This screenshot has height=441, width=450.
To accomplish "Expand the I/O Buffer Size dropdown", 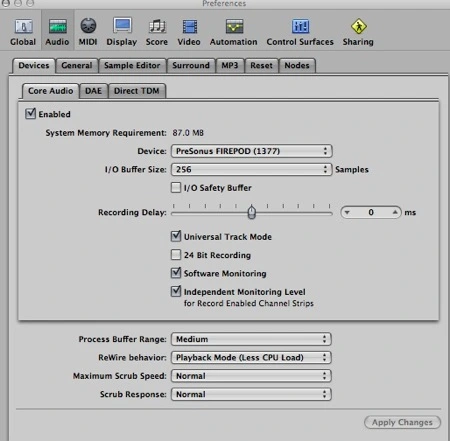I will click(x=251, y=169).
